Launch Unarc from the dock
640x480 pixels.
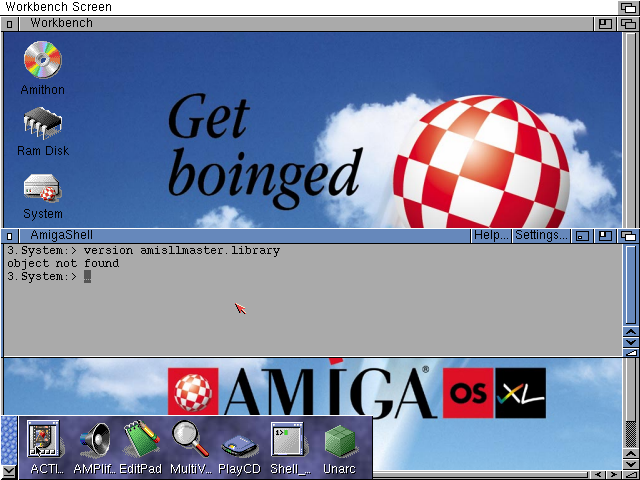pos(340,441)
